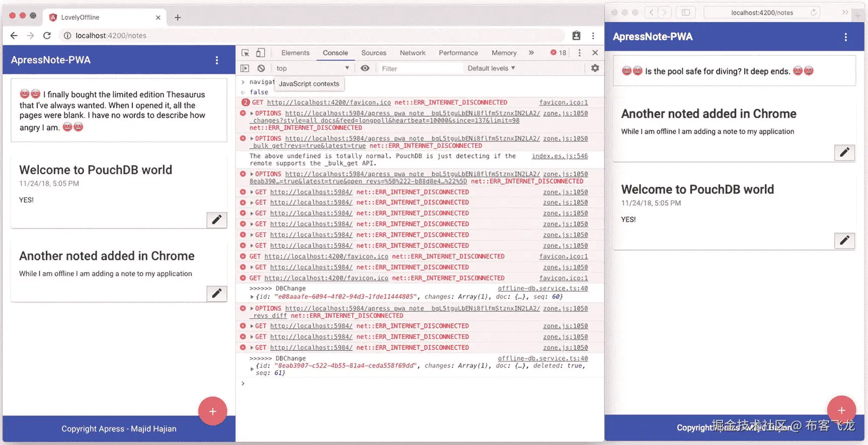Go forward in Chrome navigation
This screenshot has height=445, width=868.
(31, 36)
